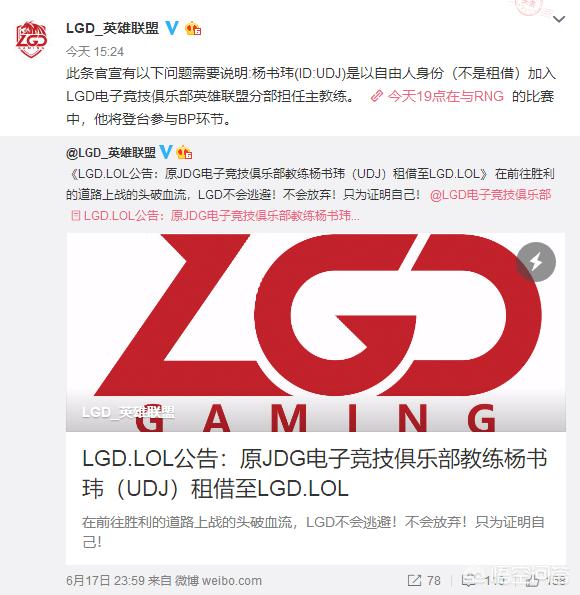This screenshot has width=580, height=595.
Task: Open the link 今天19点在与RNG
Action: click(x=445, y=96)
